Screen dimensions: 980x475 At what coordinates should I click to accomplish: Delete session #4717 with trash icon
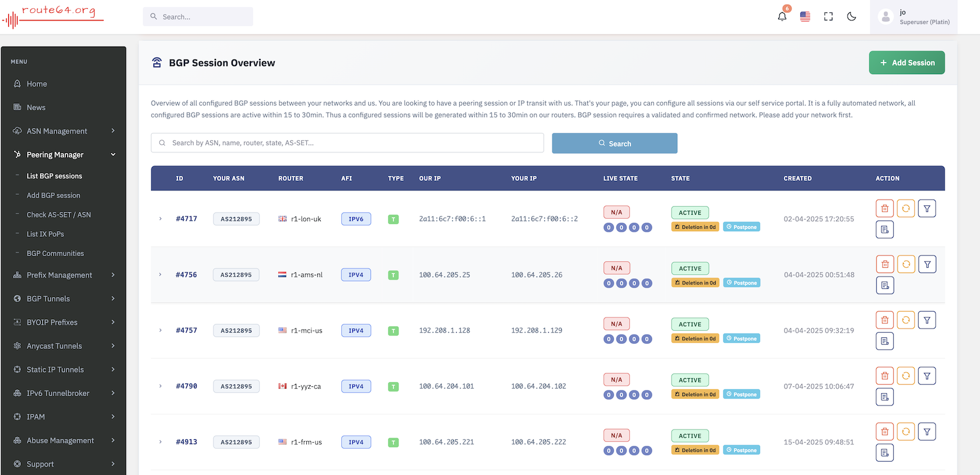tap(885, 208)
